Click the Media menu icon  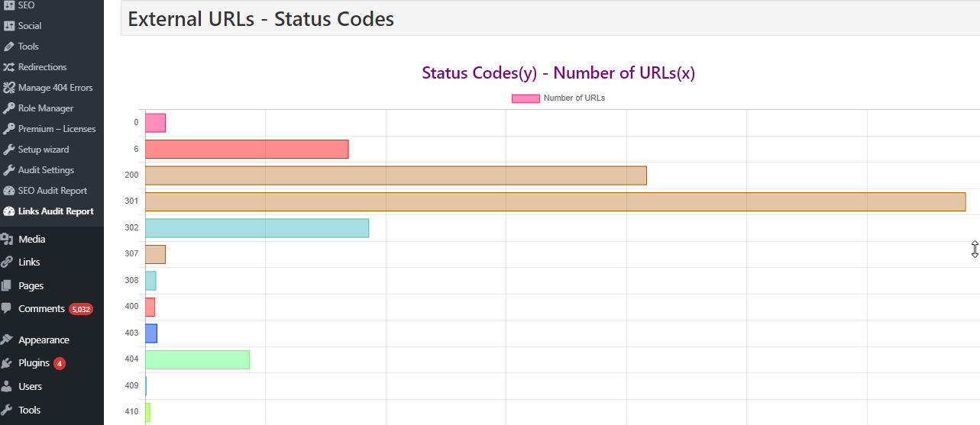tap(7, 239)
